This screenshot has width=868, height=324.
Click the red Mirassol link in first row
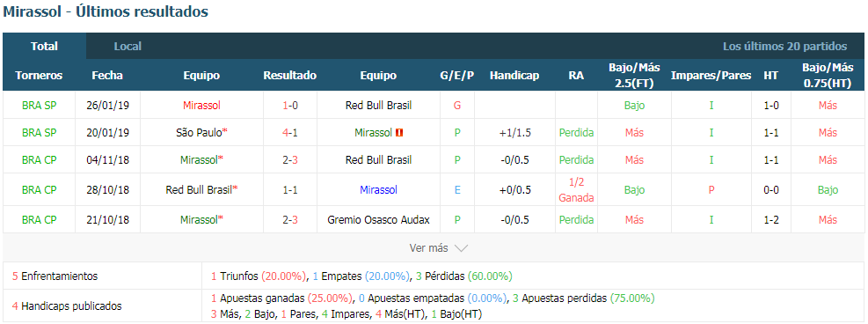(x=201, y=106)
